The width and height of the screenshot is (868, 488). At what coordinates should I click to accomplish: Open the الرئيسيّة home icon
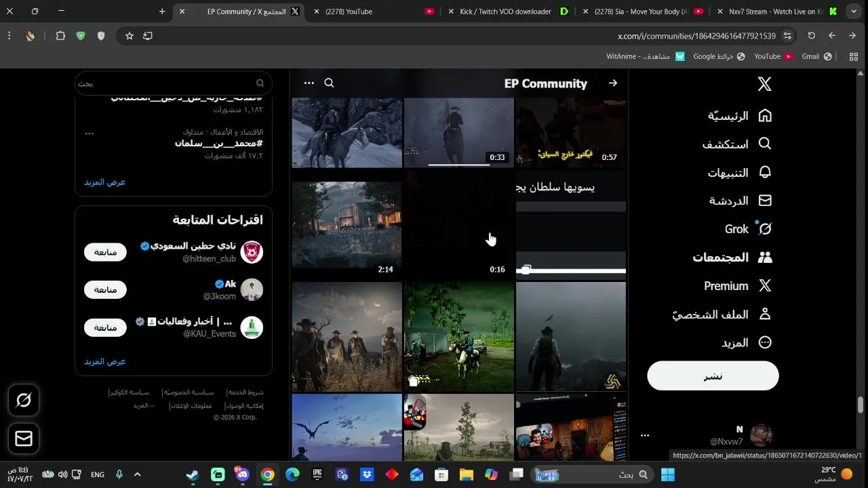tap(765, 116)
